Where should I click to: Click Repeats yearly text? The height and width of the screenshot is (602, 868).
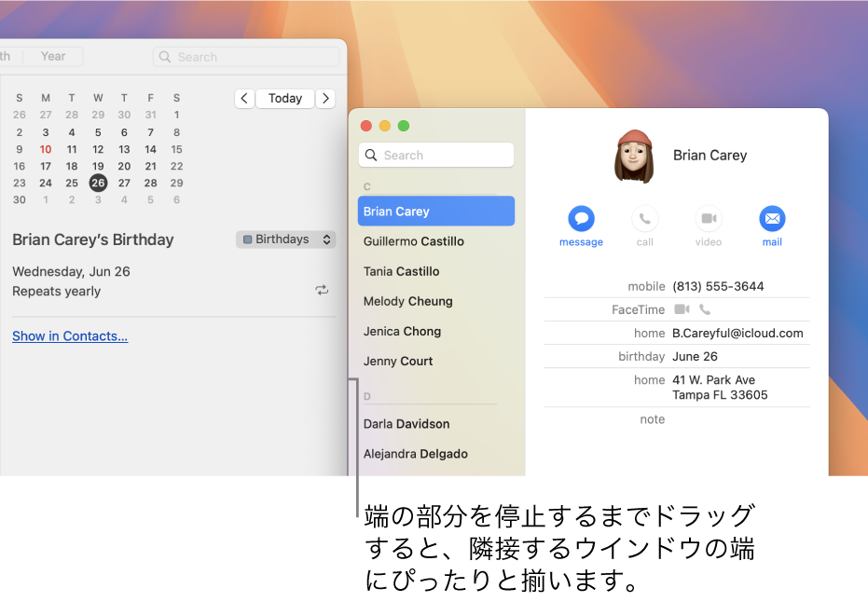tap(57, 291)
